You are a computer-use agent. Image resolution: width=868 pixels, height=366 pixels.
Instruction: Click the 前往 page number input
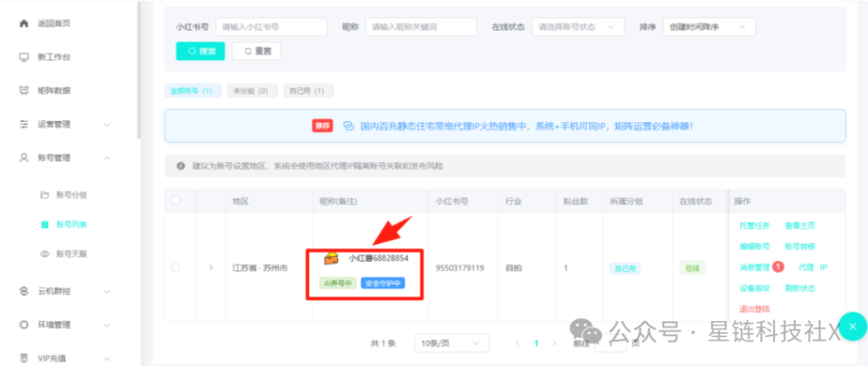(x=610, y=343)
